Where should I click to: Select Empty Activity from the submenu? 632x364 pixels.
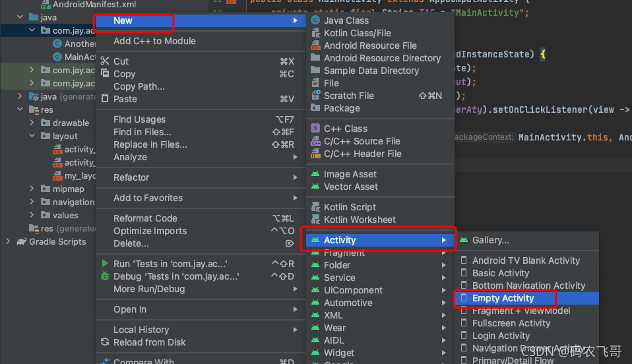[x=503, y=298]
